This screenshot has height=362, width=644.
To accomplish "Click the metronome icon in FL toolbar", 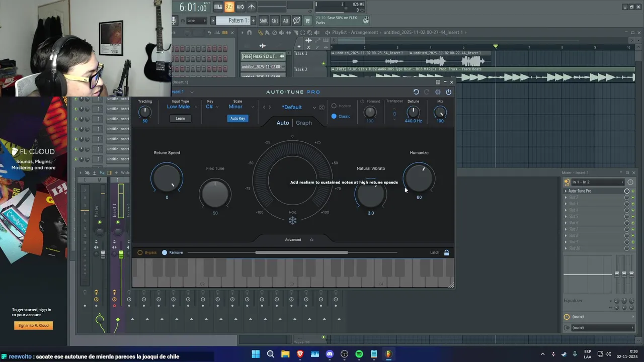I will pos(252,7).
